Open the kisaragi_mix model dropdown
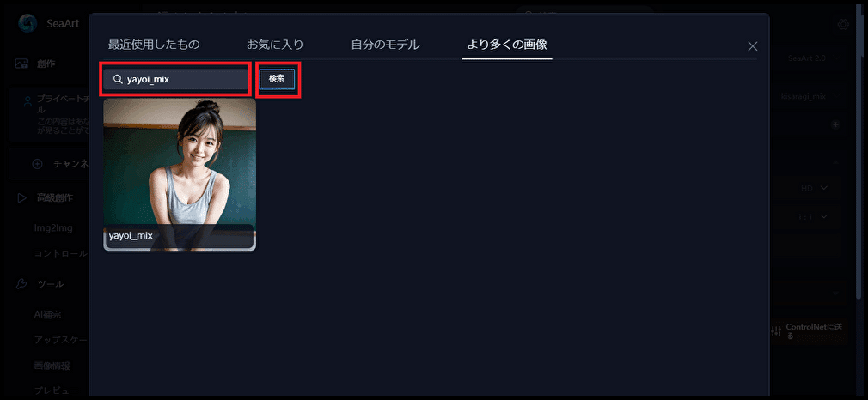Screen dimensions: 868x400 click(x=810, y=96)
